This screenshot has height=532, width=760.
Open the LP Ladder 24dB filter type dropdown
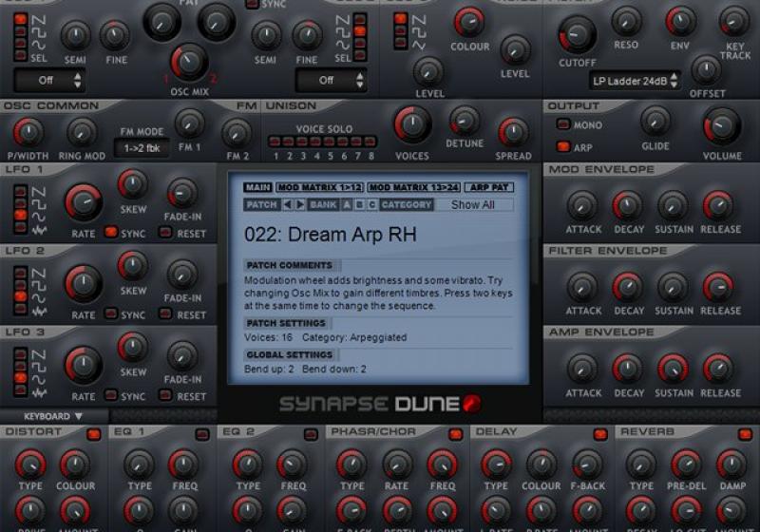pos(635,81)
